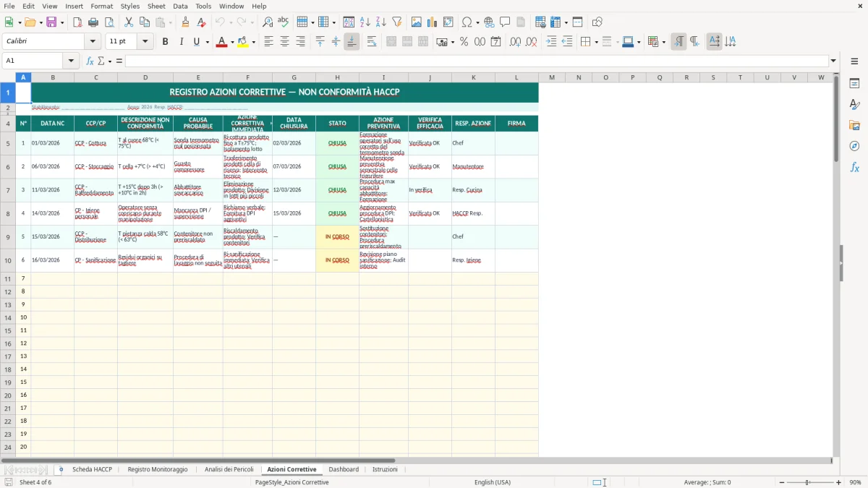Select column header H
Viewport: 868px width, 488px height.
tap(337, 77)
